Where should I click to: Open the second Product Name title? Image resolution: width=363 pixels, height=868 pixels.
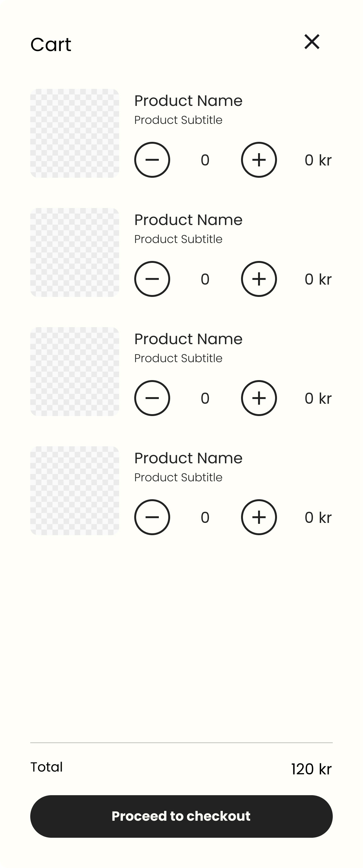point(188,220)
